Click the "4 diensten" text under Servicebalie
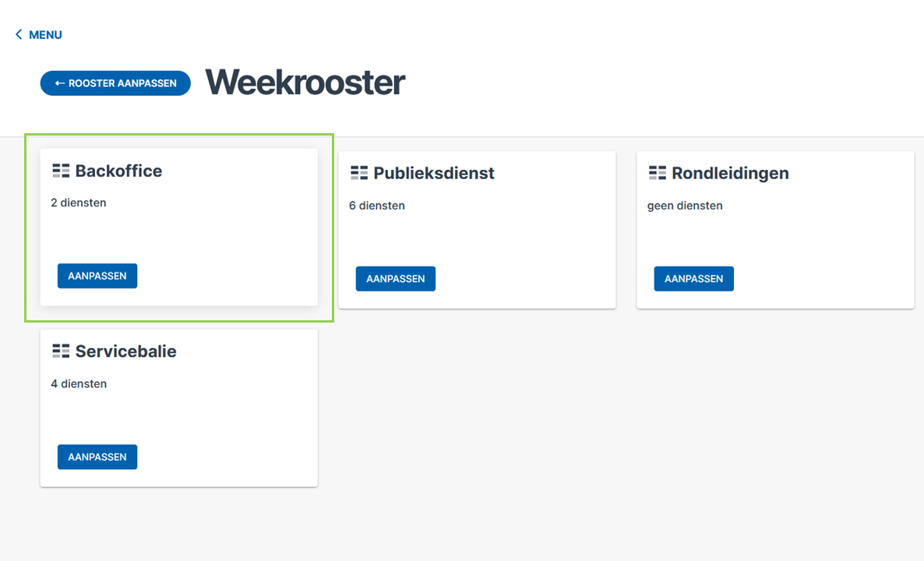This screenshot has width=924, height=561. (x=79, y=383)
